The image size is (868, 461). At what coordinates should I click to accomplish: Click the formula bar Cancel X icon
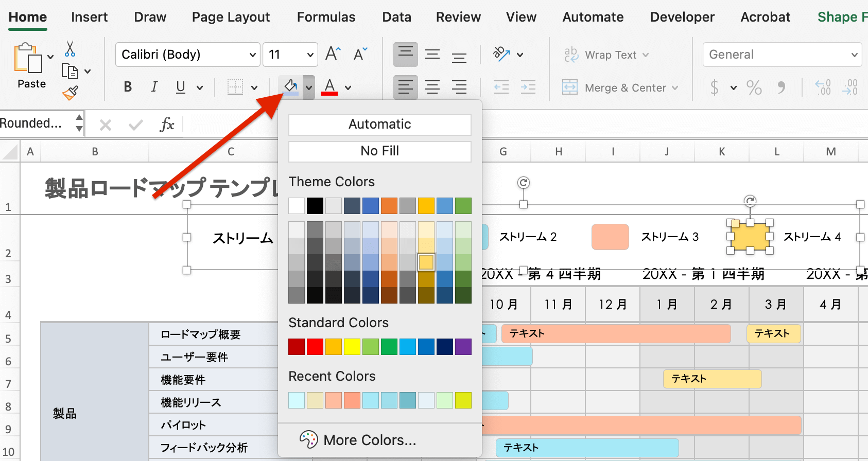coord(106,125)
